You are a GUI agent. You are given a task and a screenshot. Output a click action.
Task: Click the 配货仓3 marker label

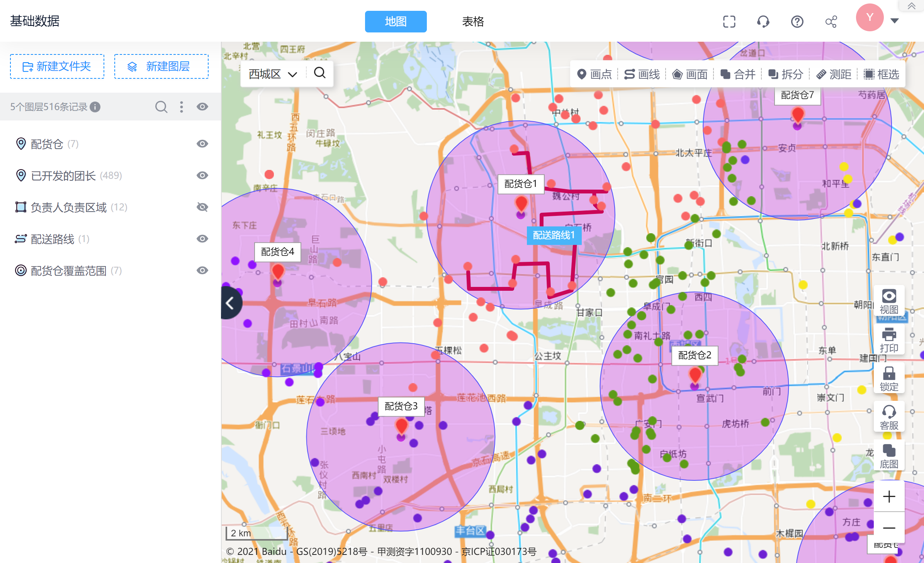pyautogui.click(x=401, y=406)
